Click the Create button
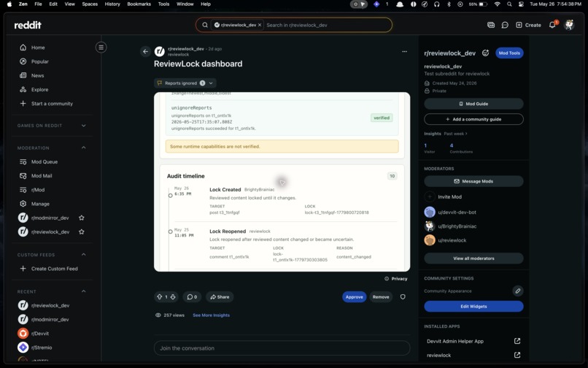This screenshot has width=588, height=368. [x=528, y=25]
